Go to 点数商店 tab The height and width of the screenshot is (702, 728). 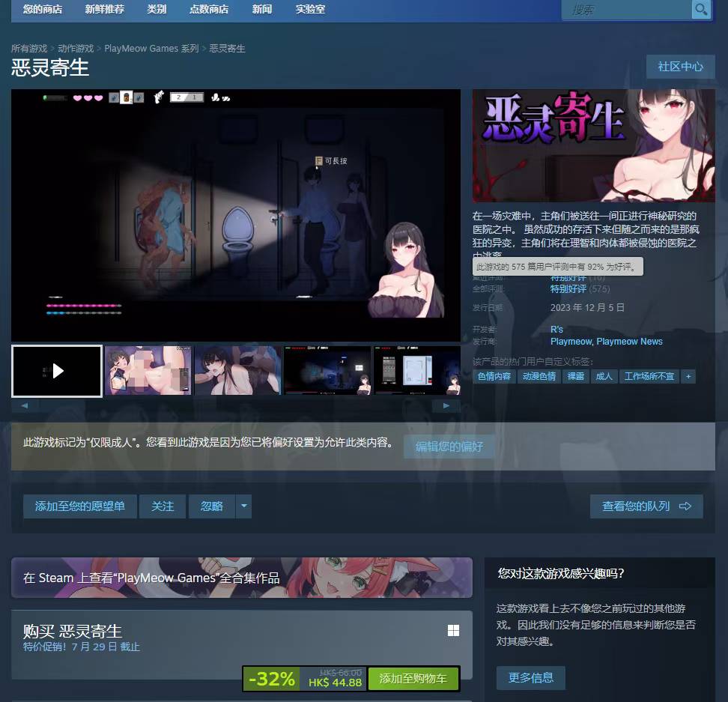point(209,9)
